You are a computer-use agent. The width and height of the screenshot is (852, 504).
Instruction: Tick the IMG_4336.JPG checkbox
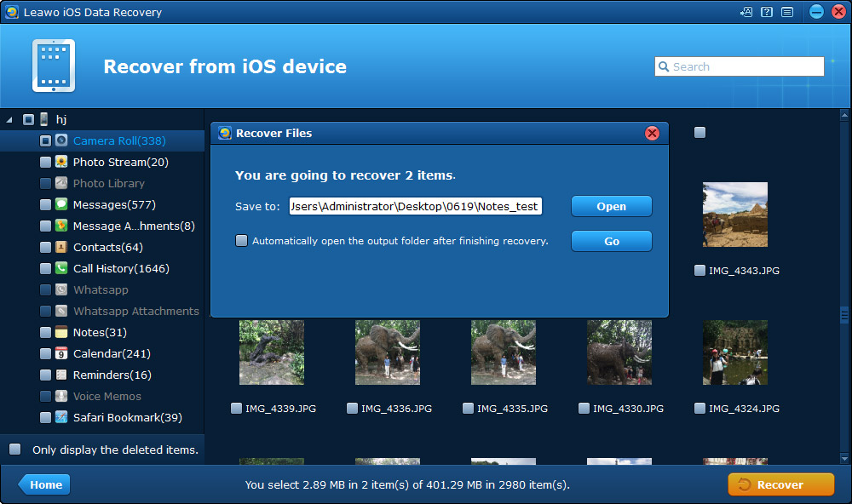tap(352, 409)
